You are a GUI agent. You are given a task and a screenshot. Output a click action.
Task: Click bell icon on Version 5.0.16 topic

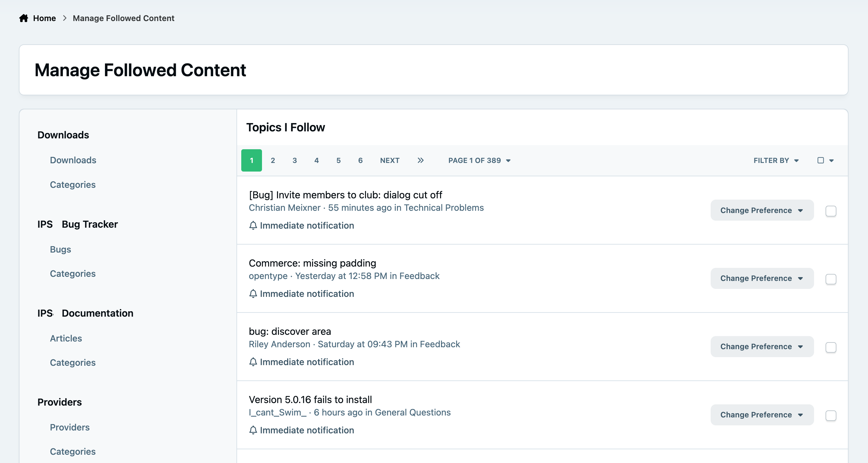coord(253,430)
